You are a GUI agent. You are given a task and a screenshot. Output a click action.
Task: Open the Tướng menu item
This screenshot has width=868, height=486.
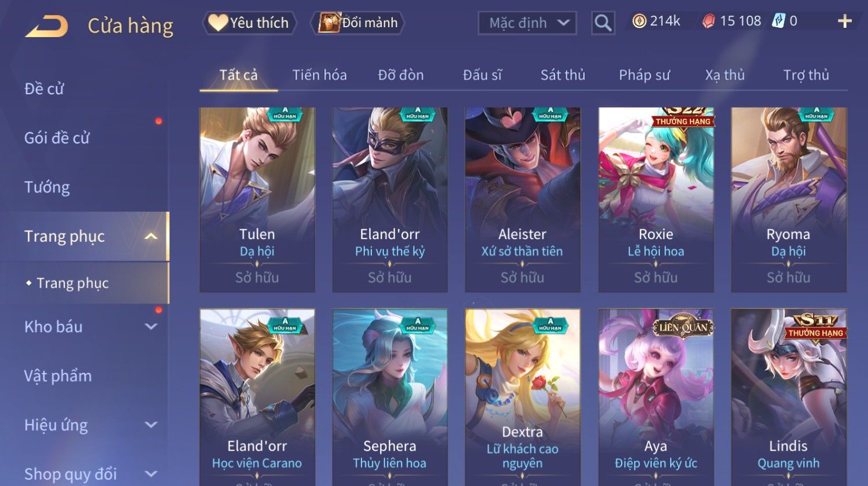point(47,187)
